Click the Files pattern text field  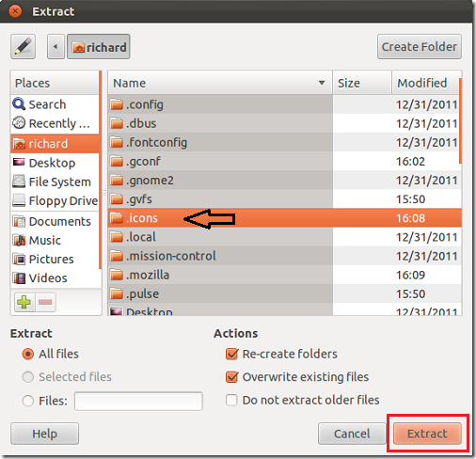click(x=138, y=401)
